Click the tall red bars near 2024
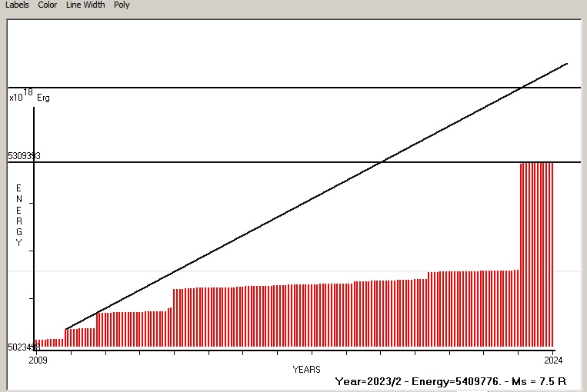Screen dimensions: 587x392 [536, 254]
